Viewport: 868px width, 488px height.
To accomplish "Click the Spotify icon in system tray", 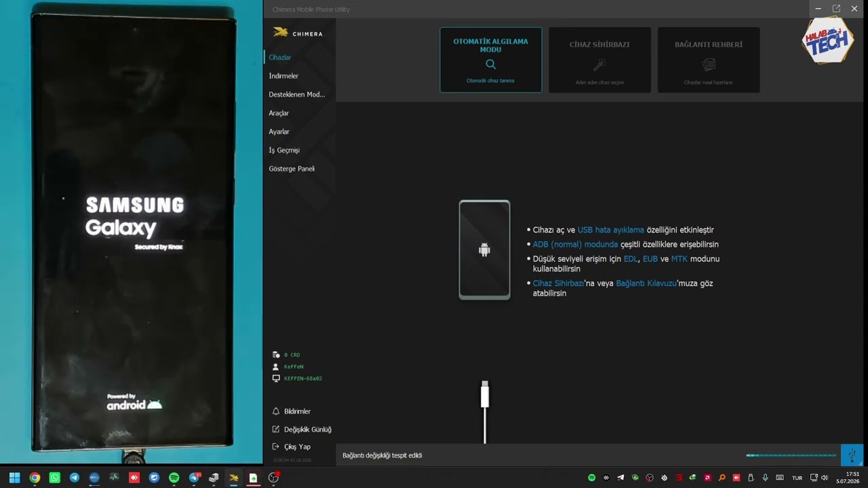I will [x=591, y=478].
